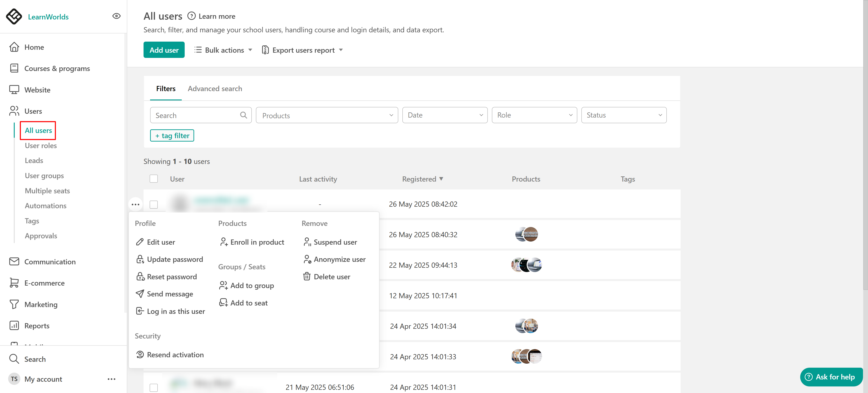Image resolution: width=868 pixels, height=393 pixels.
Task: Click the Send message paper plane icon
Action: coord(139,294)
